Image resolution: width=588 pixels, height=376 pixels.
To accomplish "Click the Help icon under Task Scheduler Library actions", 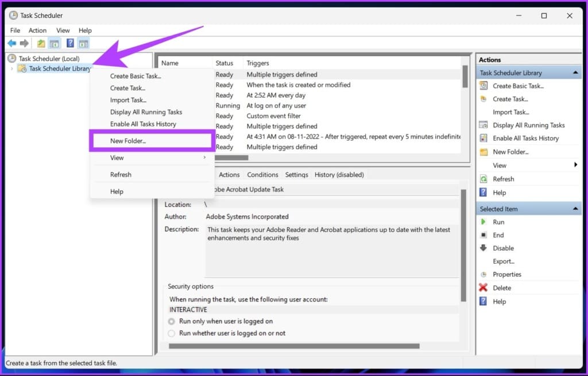I will point(483,193).
